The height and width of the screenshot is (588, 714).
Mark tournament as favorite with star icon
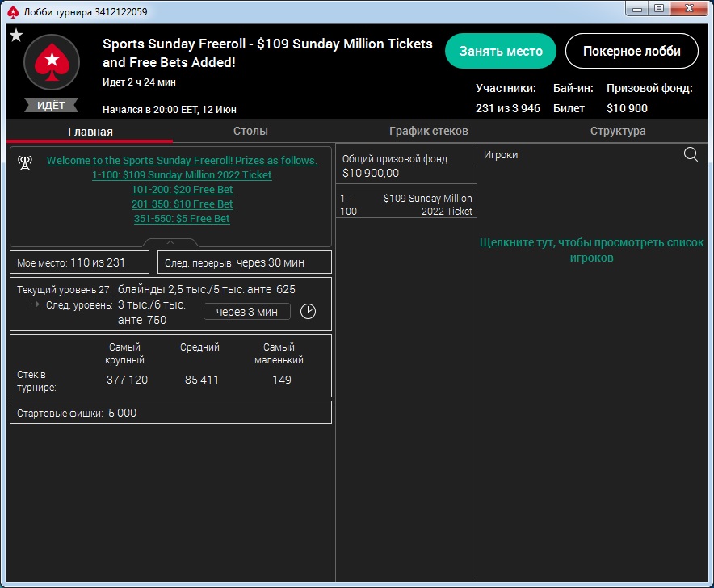[x=16, y=35]
